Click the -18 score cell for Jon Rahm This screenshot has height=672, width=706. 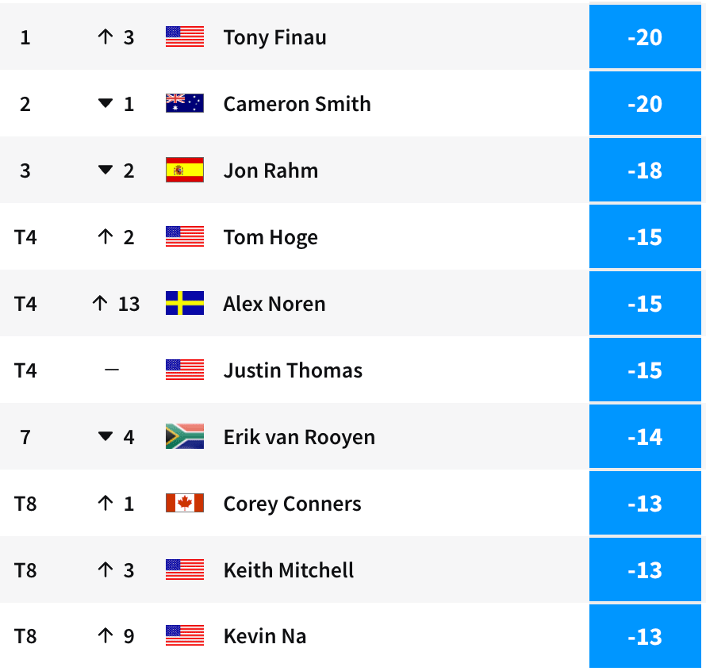(x=644, y=170)
